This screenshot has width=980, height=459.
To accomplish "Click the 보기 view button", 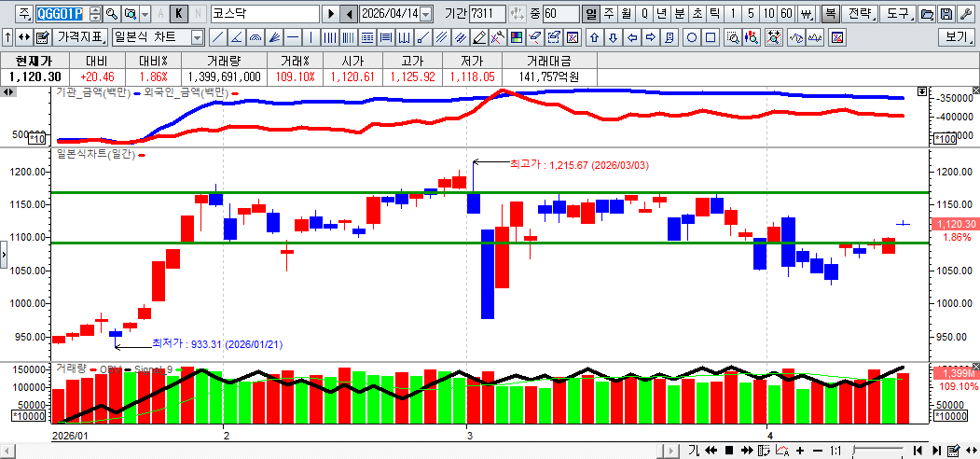I will point(956,37).
